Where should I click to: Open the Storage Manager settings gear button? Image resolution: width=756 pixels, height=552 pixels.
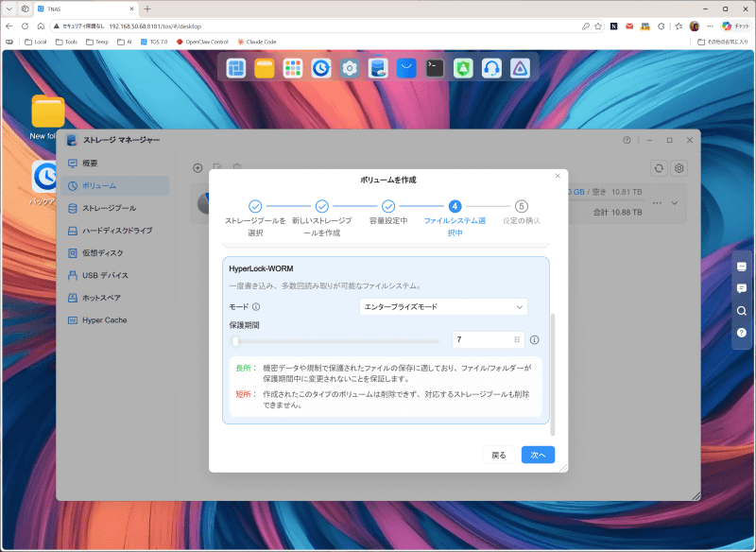(679, 168)
